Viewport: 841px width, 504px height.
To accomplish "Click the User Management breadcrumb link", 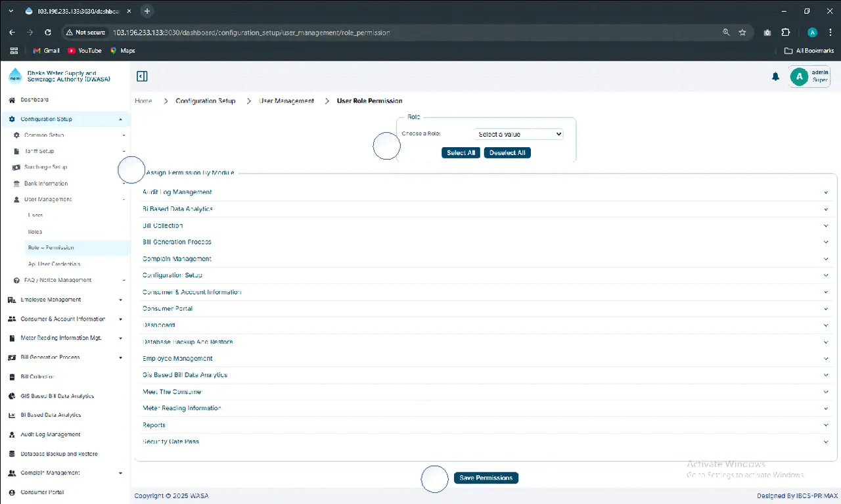I will click(x=286, y=101).
